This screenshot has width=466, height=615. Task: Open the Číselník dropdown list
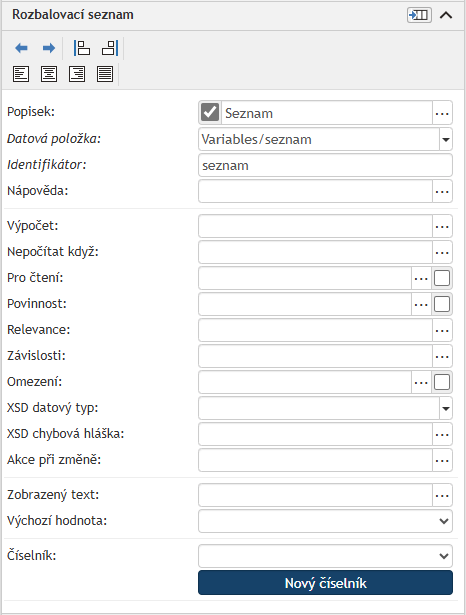click(x=326, y=556)
